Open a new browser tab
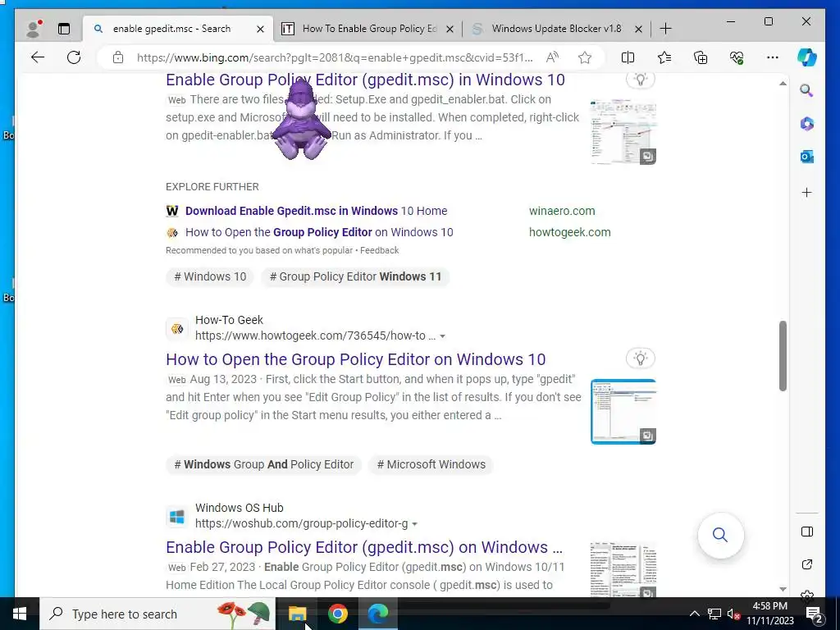The width and height of the screenshot is (840, 630). pos(665,29)
